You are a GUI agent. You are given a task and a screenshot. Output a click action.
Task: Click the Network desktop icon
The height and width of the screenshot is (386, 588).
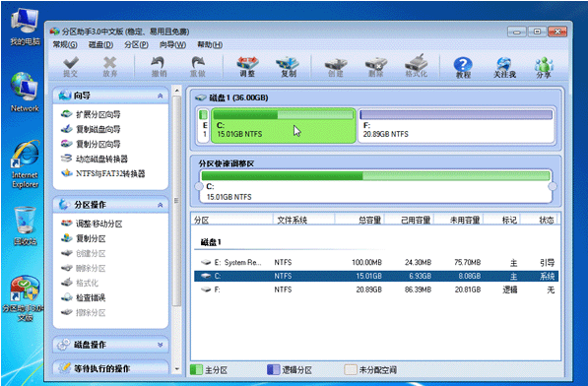pos(25,93)
